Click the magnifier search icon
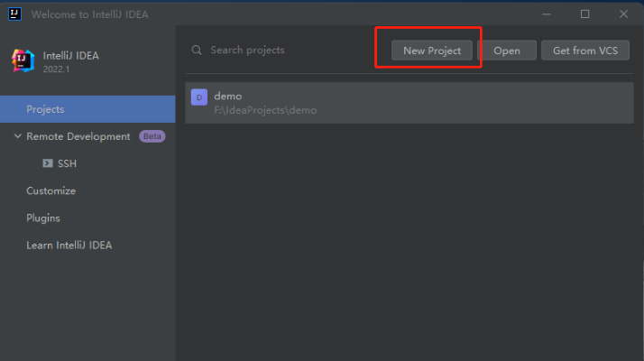The height and width of the screenshot is (361, 644). click(197, 51)
